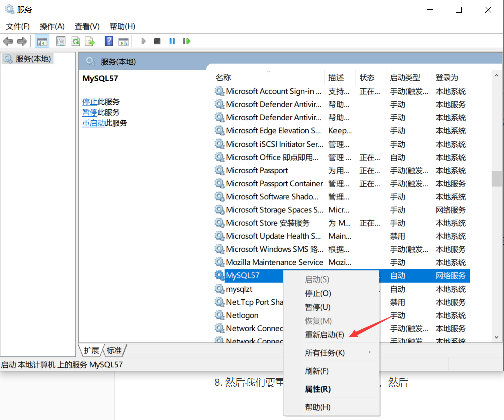The width and height of the screenshot is (504, 420).
Task: Choose 暂停(U) in the context menu
Action: 331,307
